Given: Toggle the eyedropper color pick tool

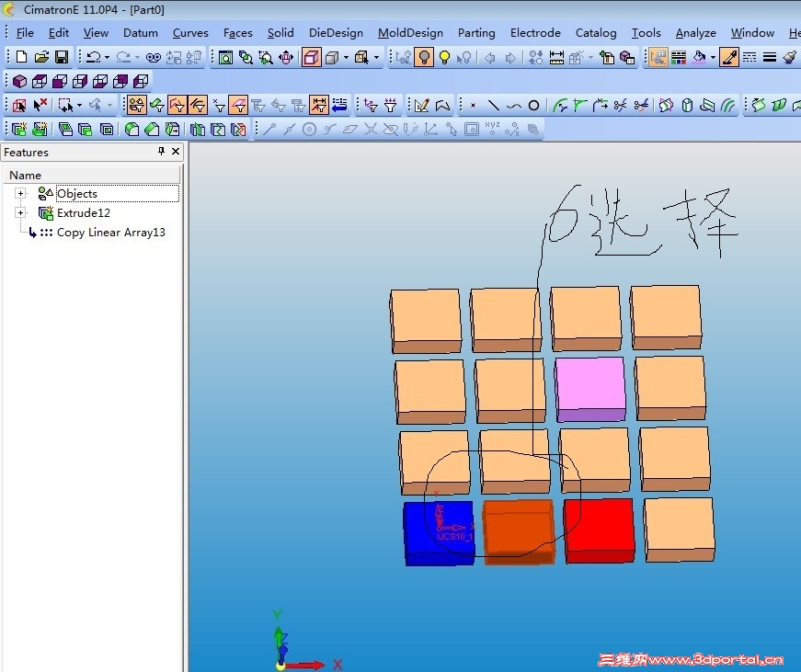Looking at the screenshot, I should pyautogui.click(x=729, y=57).
